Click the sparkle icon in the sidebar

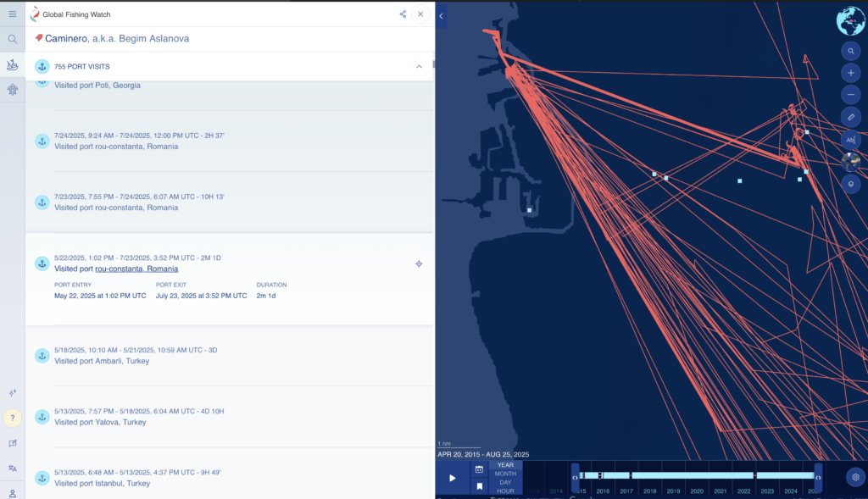click(12, 393)
